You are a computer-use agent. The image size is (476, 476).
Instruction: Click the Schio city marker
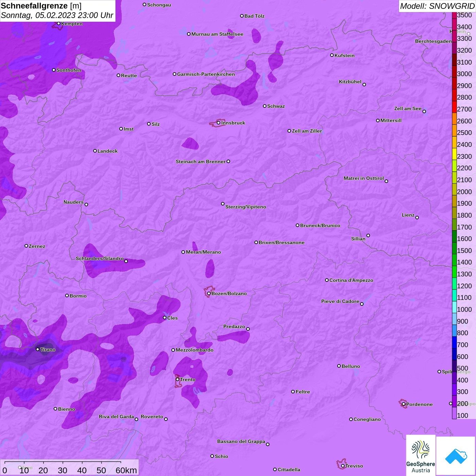[212, 456]
